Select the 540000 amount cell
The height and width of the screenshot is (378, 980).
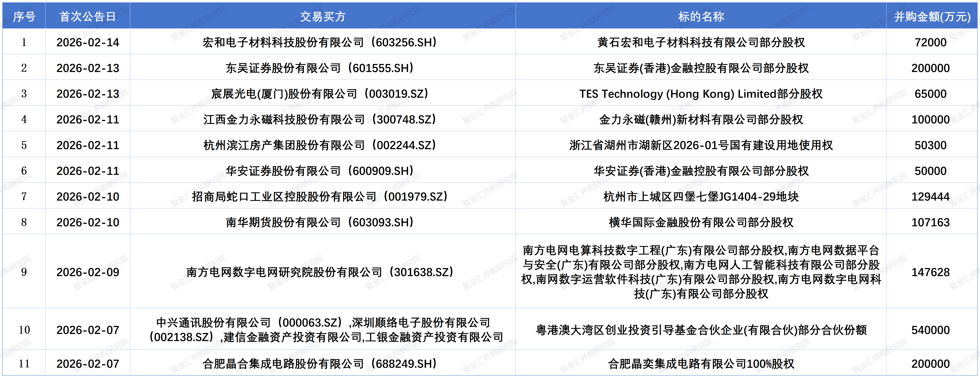930,330
